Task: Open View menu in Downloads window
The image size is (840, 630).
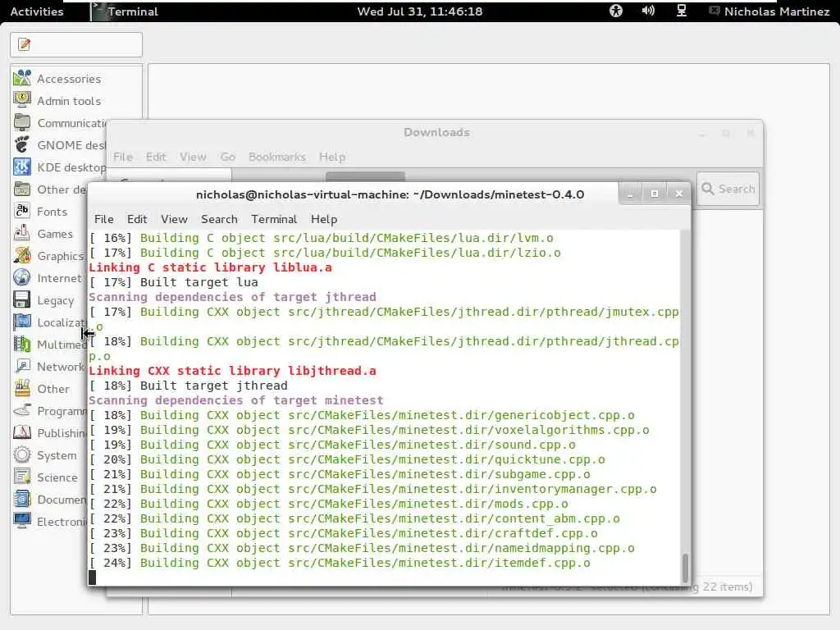Action: [193, 157]
